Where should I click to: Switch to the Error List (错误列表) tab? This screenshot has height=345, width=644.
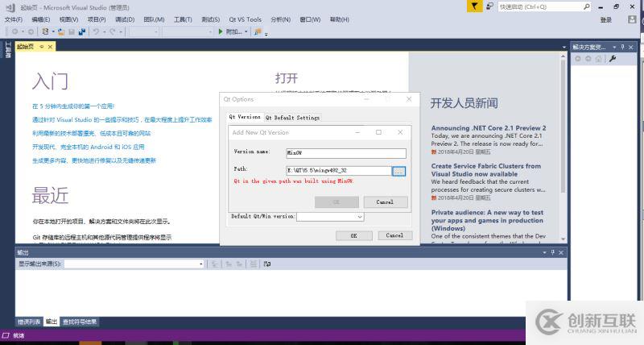point(29,322)
